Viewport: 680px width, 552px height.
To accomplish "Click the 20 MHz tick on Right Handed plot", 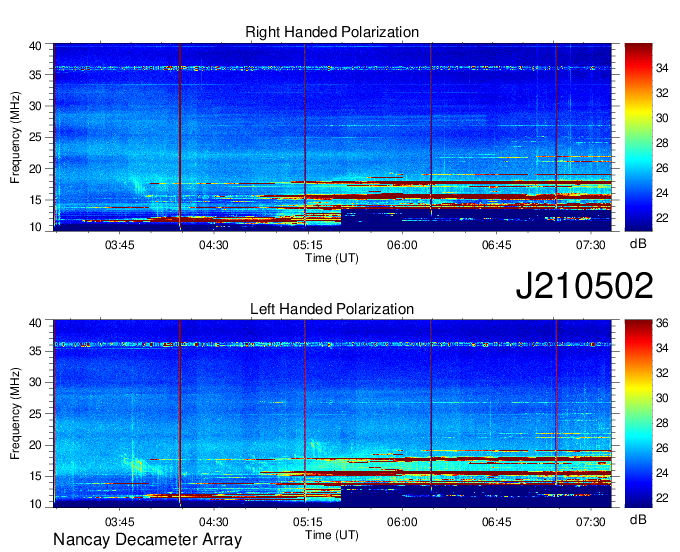I will coord(35,169).
